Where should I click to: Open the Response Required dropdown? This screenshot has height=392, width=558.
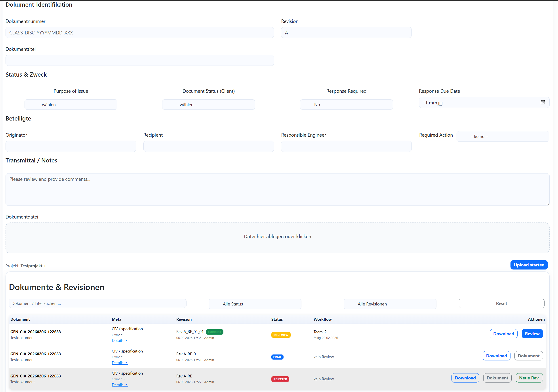pyautogui.click(x=346, y=105)
